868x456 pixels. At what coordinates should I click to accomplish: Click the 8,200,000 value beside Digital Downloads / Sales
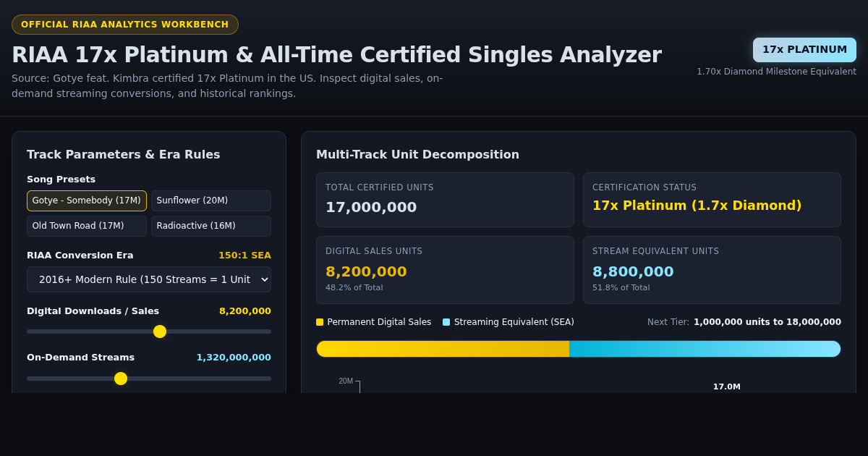pyautogui.click(x=245, y=311)
